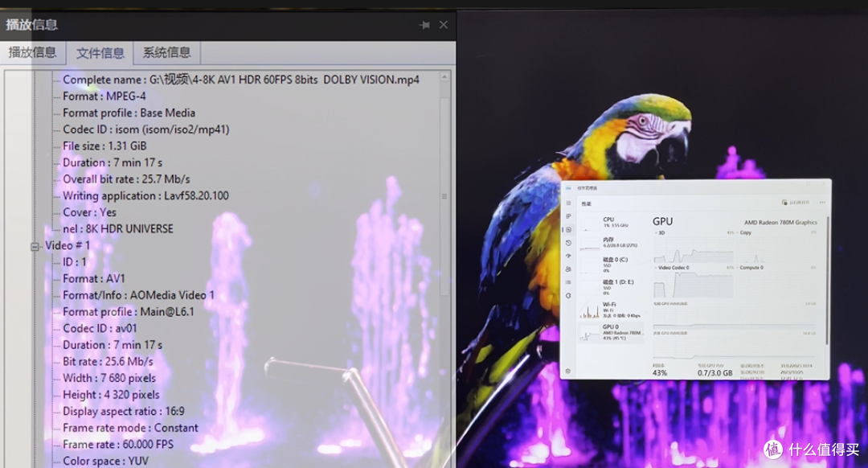Open the 3D engine dropdown in GPU graphs
The image size is (868, 468).
[661, 232]
